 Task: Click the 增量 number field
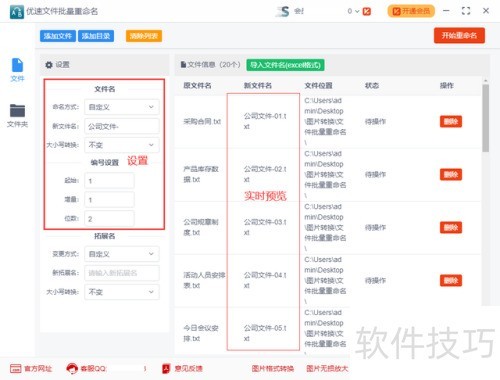[109, 200]
